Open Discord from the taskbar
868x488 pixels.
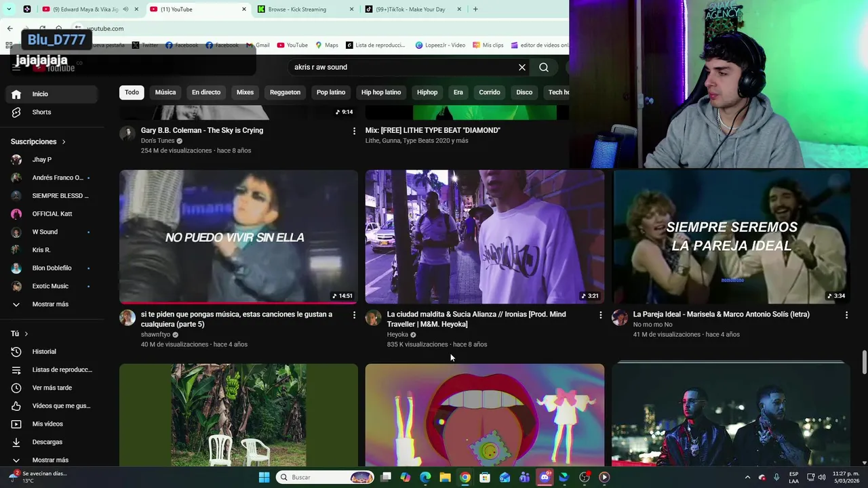[x=544, y=477]
